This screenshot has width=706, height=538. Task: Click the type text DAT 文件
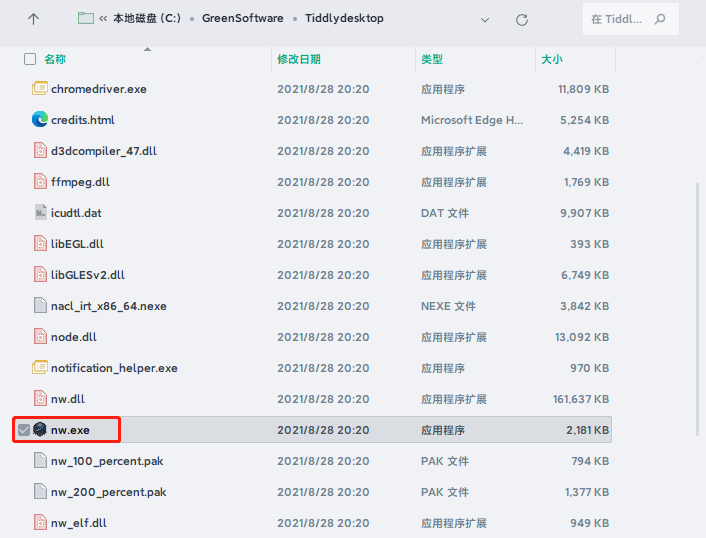445,213
